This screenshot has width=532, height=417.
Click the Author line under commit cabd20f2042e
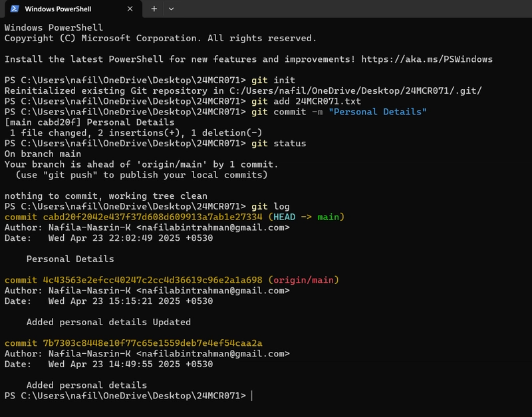[147, 227]
